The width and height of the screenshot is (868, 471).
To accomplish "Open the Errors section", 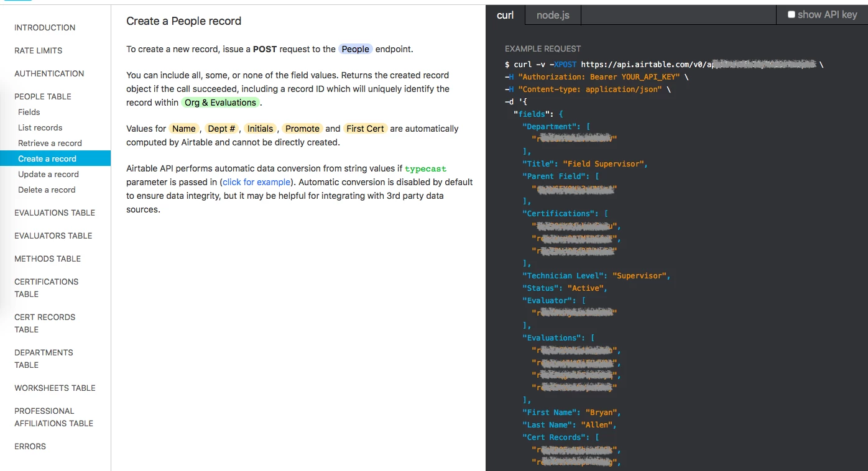I will [30, 446].
